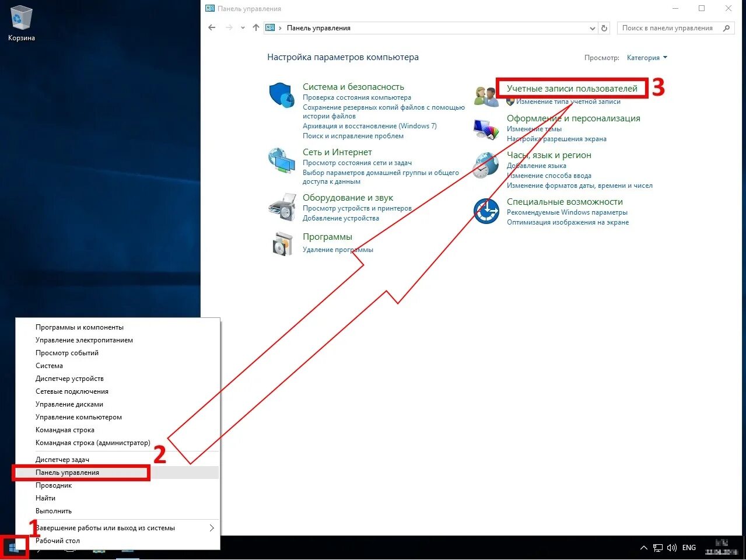Open Учетные записи пользователей link
746x560 pixels.
click(x=572, y=89)
